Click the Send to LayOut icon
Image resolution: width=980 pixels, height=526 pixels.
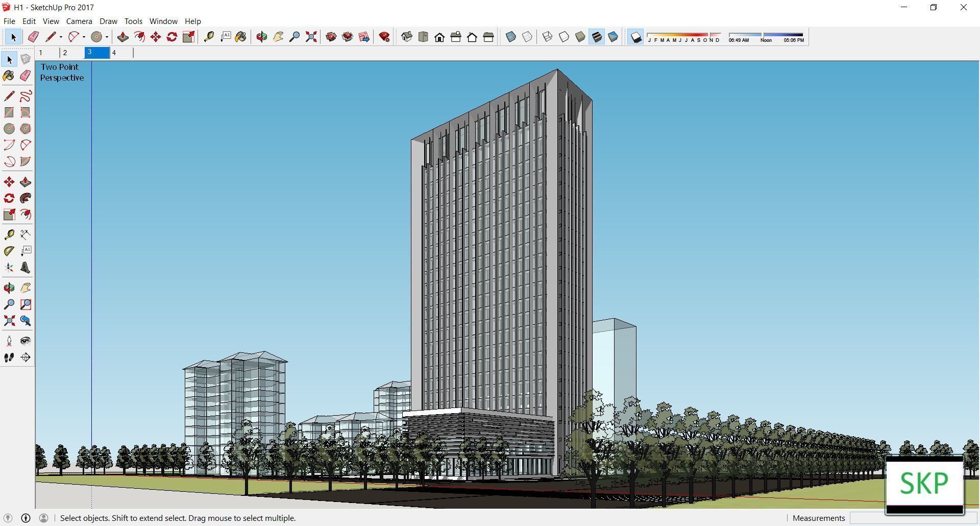364,37
